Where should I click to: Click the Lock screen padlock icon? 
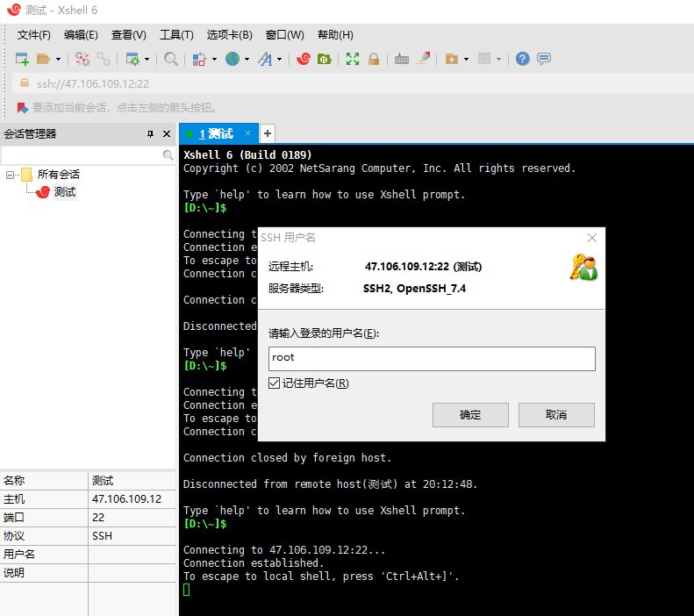[374, 59]
